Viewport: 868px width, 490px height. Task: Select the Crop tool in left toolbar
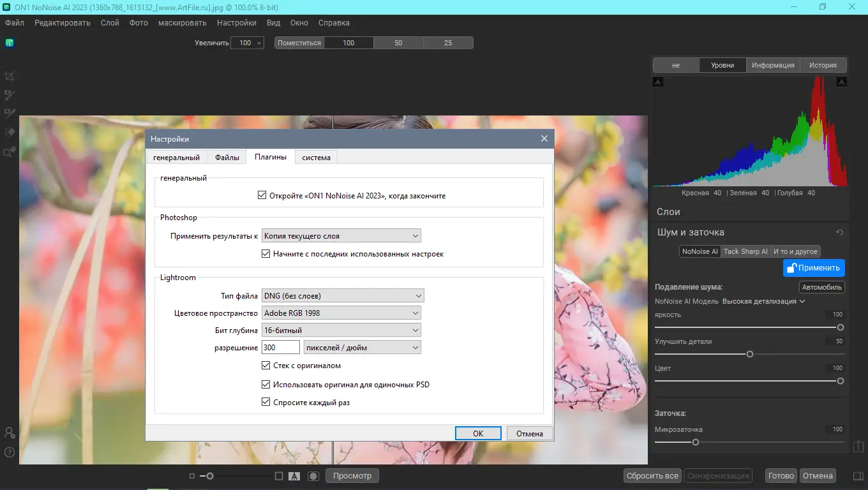10,77
